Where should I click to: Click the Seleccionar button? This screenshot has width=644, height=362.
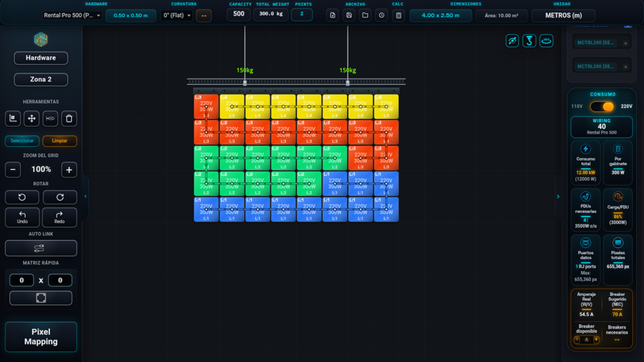click(x=22, y=141)
